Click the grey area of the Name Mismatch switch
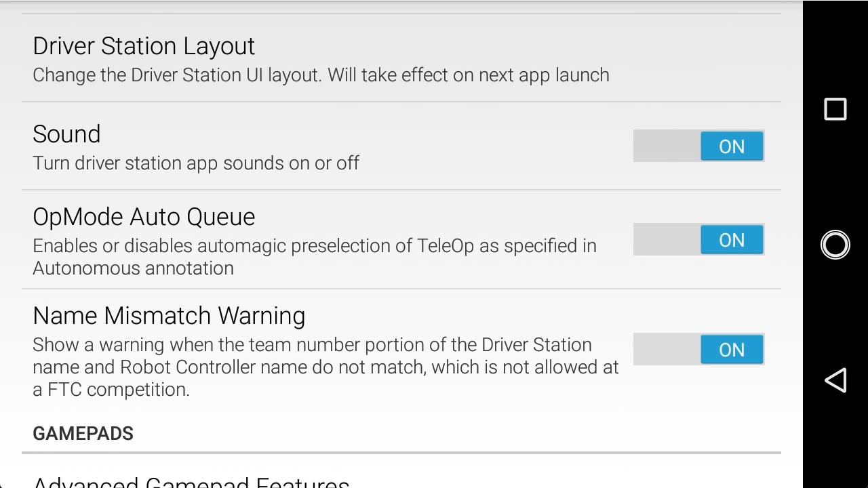The image size is (868, 488). pyautogui.click(x=666, y=350)
